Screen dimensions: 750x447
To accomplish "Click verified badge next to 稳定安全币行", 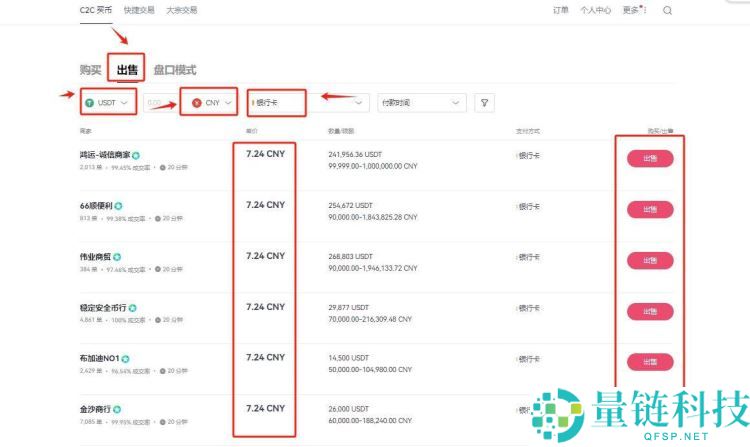I will pyautogui.click(x=132, y=308).
